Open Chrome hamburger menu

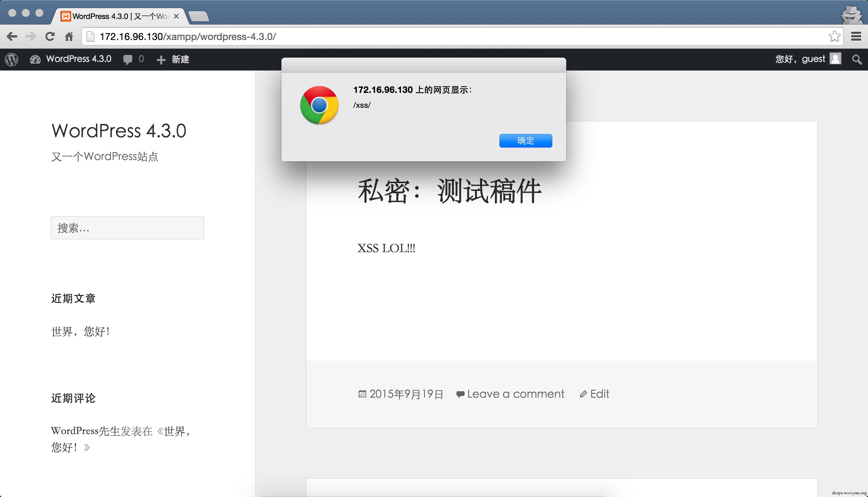pos(856,36)
